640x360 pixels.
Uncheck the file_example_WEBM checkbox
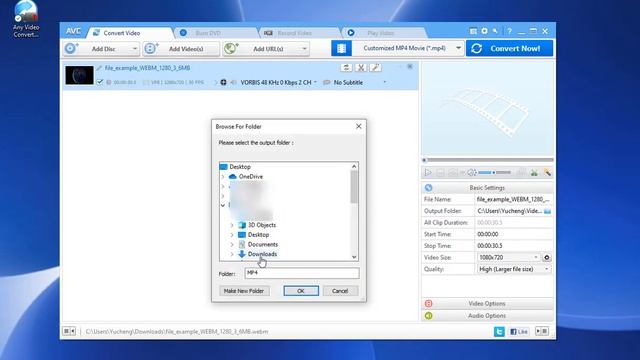[100, 82]
